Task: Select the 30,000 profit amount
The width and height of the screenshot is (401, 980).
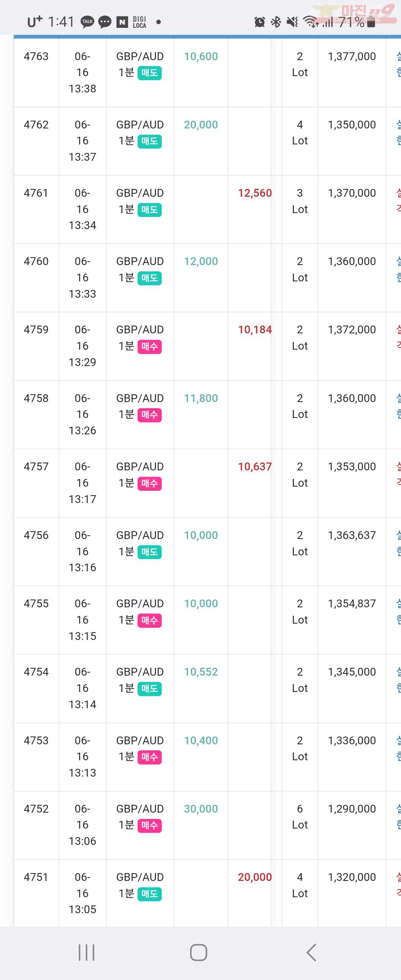Action: pyautogui.click(x=201, y=809)
